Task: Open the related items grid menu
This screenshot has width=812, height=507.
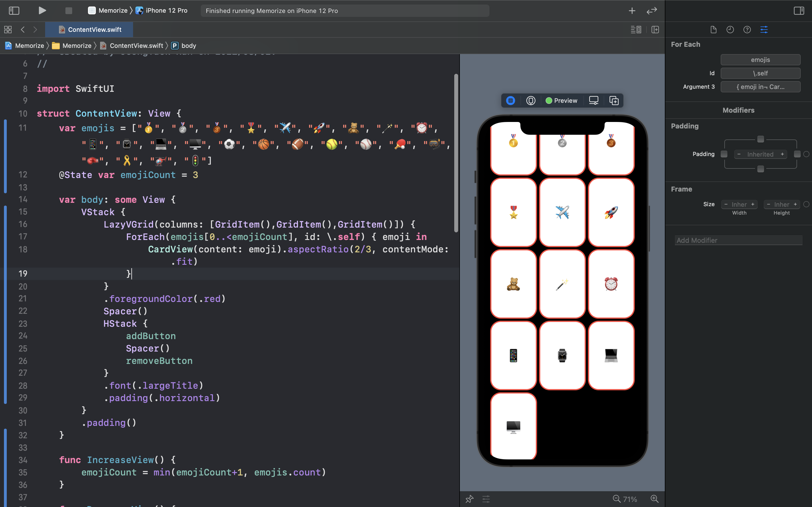Action: [x=8, y=30]
